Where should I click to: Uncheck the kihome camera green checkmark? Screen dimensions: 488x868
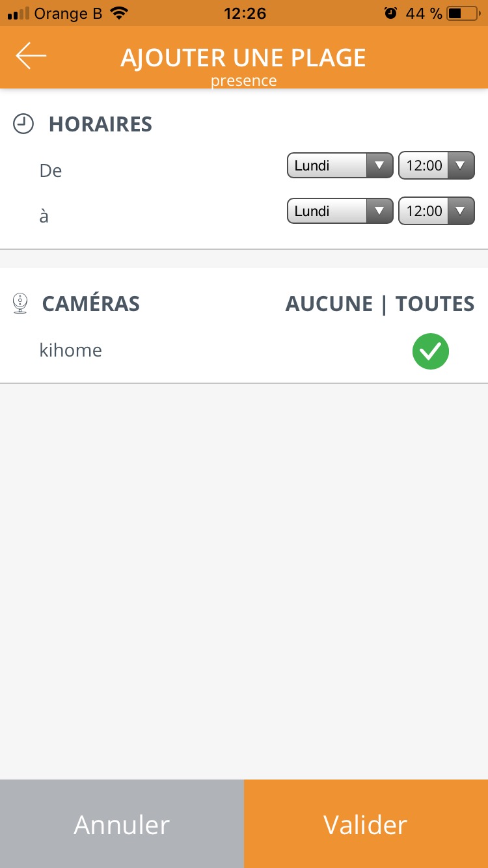[430, 351]
